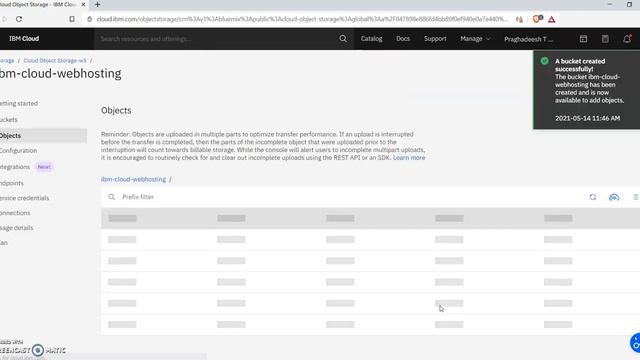Click the New badge beside Integrations
The height and width of the screenshot is (360, 640).
click(x=44, y=167)
